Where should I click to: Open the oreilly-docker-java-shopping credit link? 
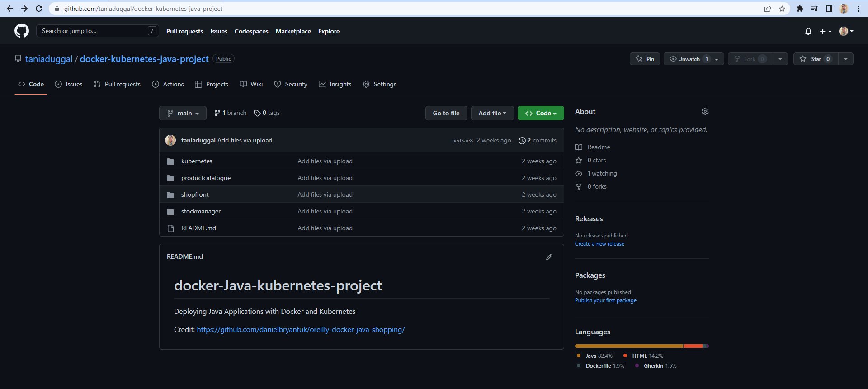coord(301,330)
